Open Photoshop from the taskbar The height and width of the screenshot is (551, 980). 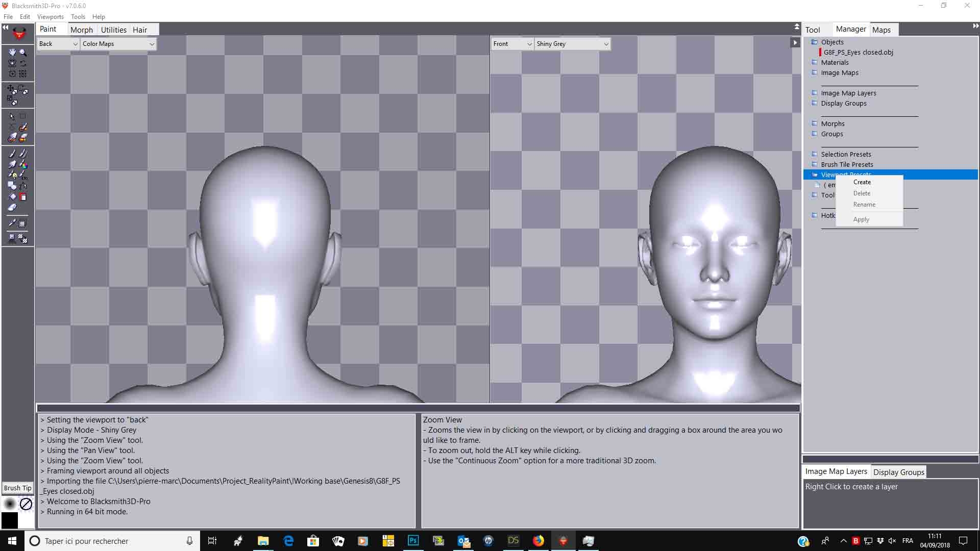pos(413,541)
